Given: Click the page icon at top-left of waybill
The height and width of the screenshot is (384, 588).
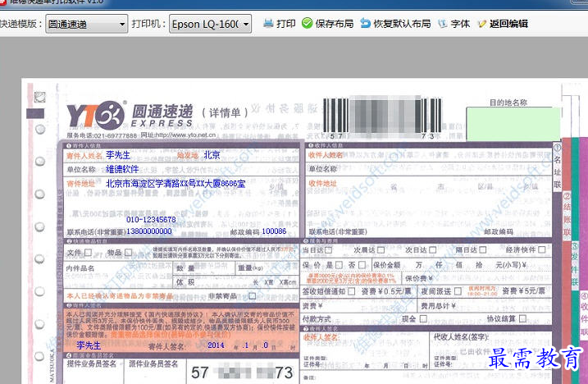Looking at the screenshot, I should tap(39, 97).
